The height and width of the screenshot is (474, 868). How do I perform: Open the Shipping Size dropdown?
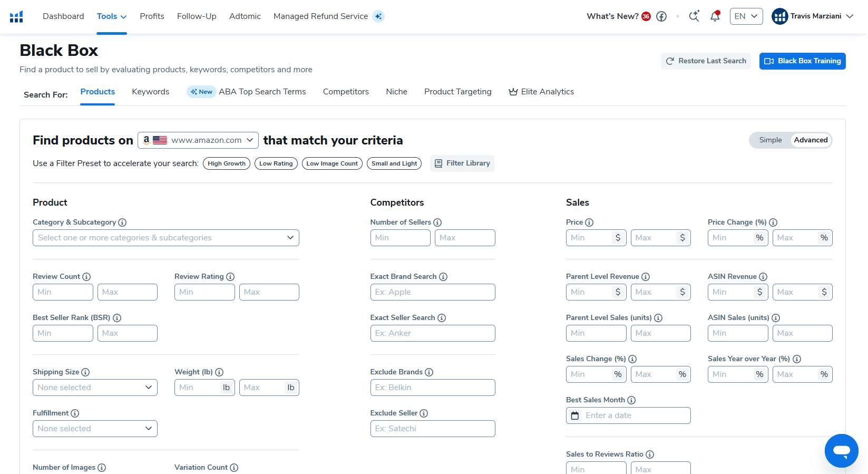[x=95, y=388]
